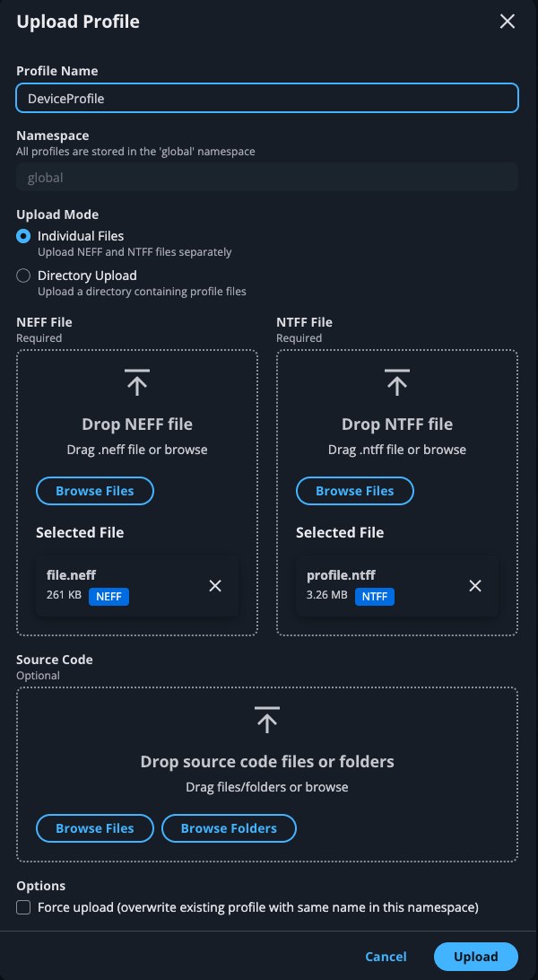Click the upload arrow icon in NTFF drop zone
This screenshot has height=980, width=538.
pos(396,382)
